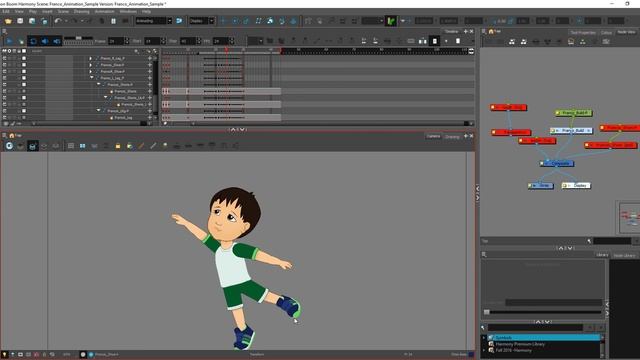Click the timeline Play button

click(9, 41)
